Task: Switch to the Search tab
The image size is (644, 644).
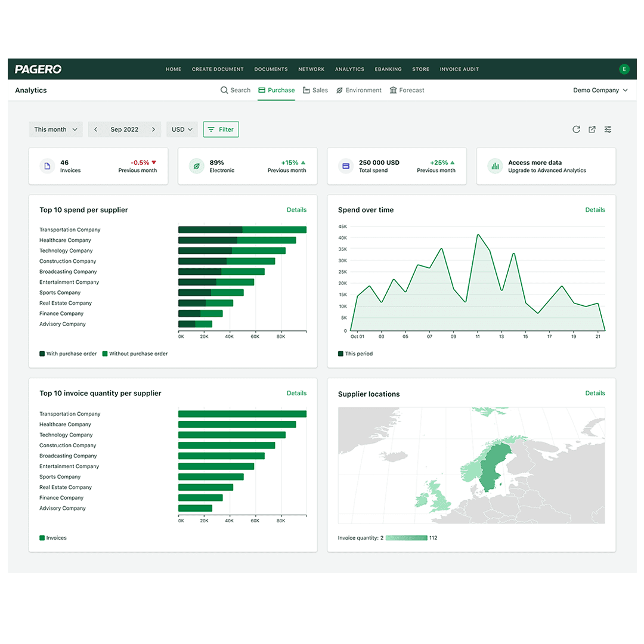Action: [236, 91]
